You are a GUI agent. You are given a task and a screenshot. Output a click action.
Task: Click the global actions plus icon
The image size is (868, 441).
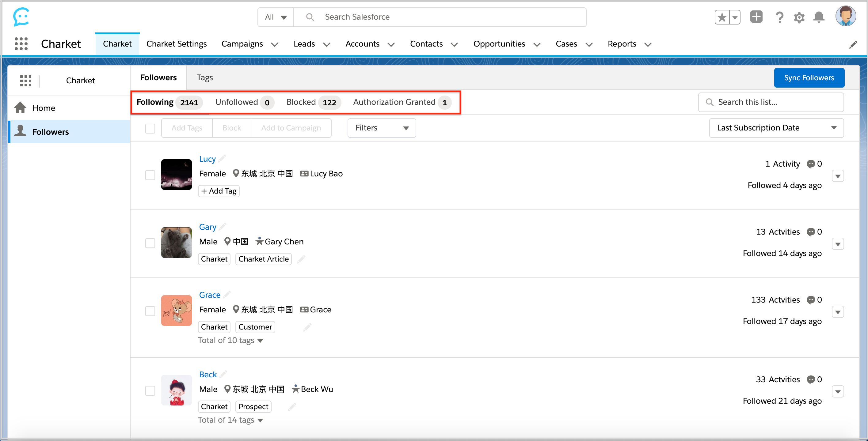click(x=756, y=17)
